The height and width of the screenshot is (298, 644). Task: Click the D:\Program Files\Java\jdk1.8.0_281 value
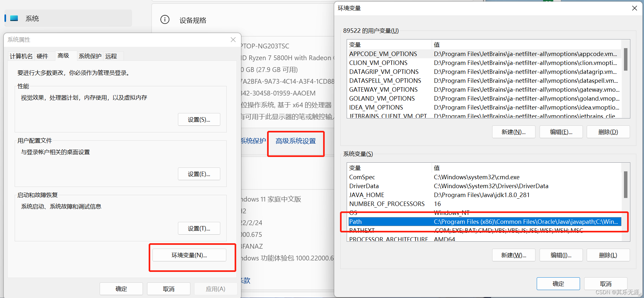482,195
